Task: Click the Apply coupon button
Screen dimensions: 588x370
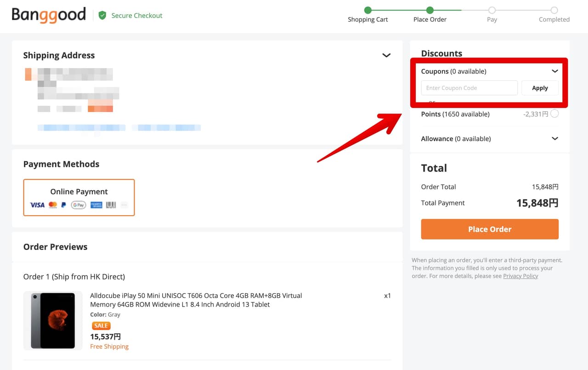Action: click(x=540, y=88)
